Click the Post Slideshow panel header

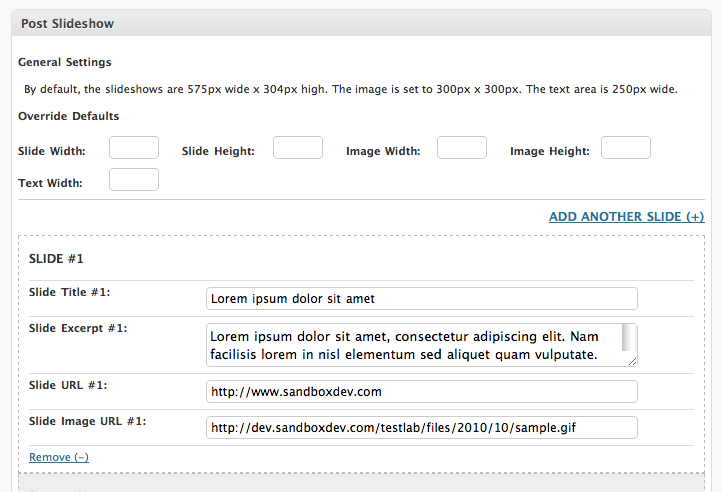tap(361, 23)
